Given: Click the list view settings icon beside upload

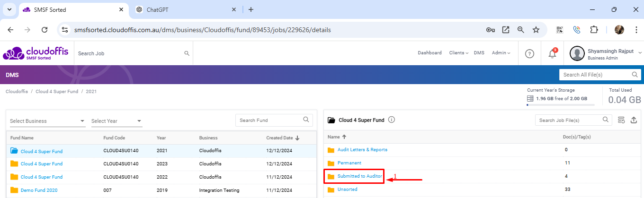Looking at the screenshot, I should pyautogui.click(x=622, y=120).
